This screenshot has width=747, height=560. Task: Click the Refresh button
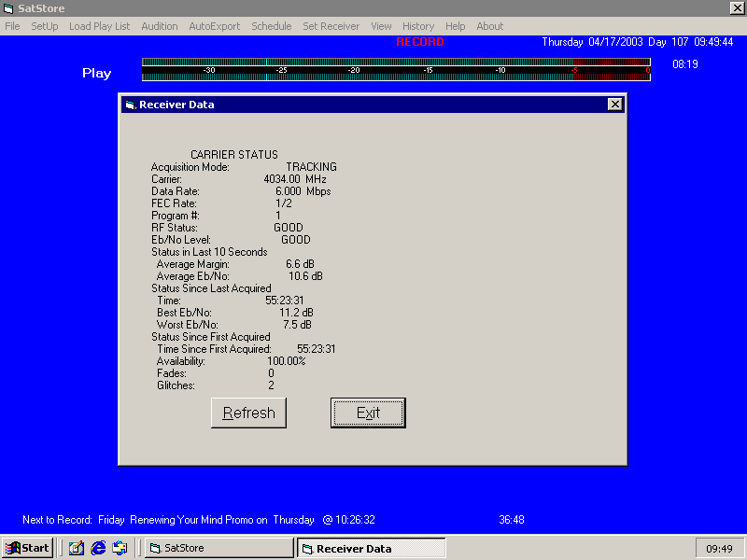248,413
